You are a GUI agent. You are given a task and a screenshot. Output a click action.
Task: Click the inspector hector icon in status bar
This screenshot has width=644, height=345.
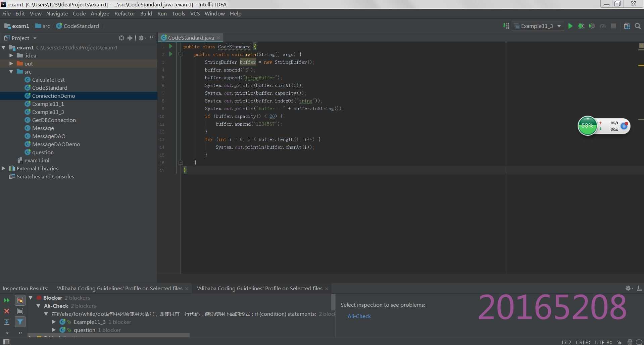pyautogui.click(x=630, y=342)
